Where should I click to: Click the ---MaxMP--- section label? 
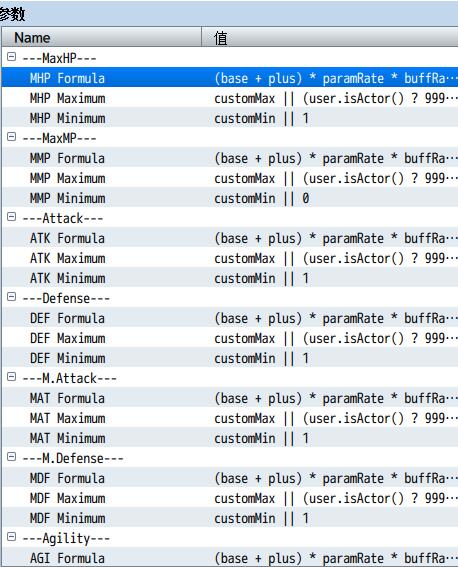click(x=60, y=138)
